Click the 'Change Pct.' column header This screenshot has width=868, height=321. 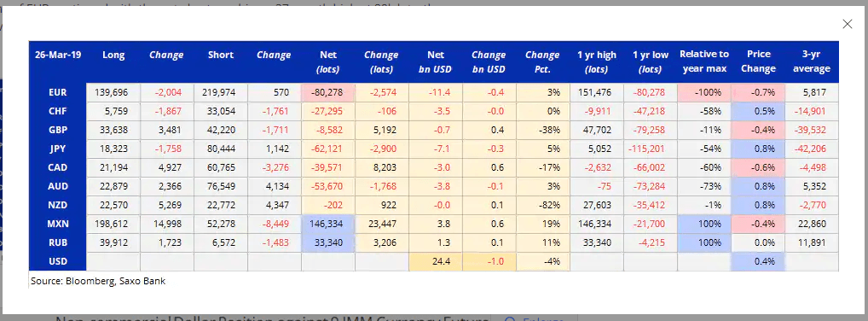542,62
